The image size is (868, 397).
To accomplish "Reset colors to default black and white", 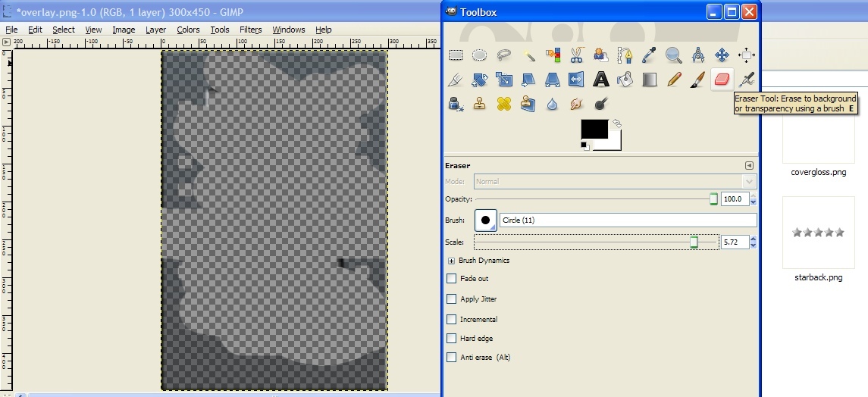I will [x=585, y=146].
